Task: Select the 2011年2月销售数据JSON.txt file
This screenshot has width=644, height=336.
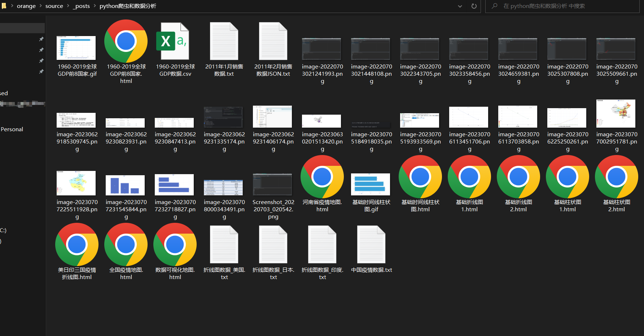Action: 273,41
